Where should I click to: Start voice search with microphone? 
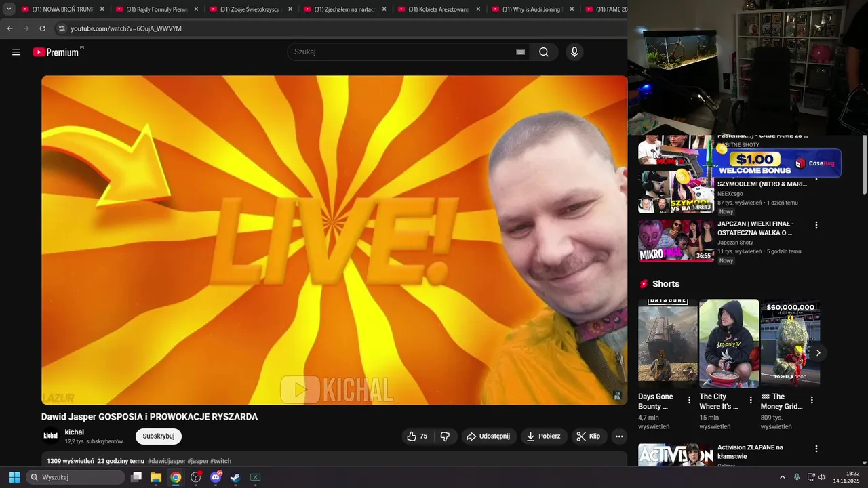click(x=574, y=52)
